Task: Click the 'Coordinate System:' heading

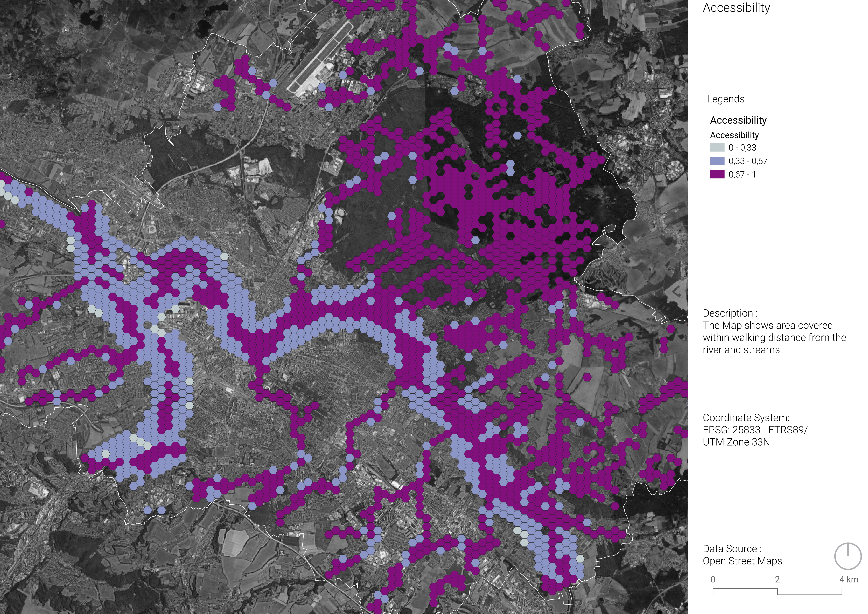Action: [746, 418]
